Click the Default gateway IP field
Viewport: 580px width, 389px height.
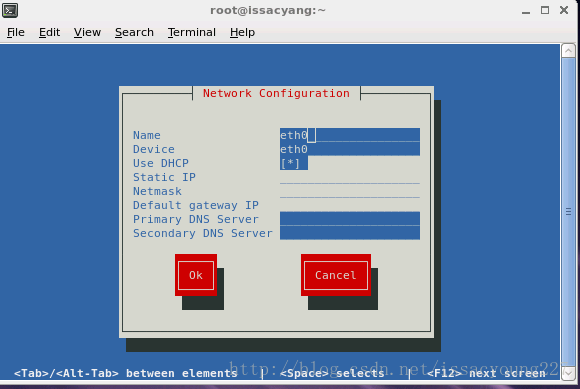(350, 205)
